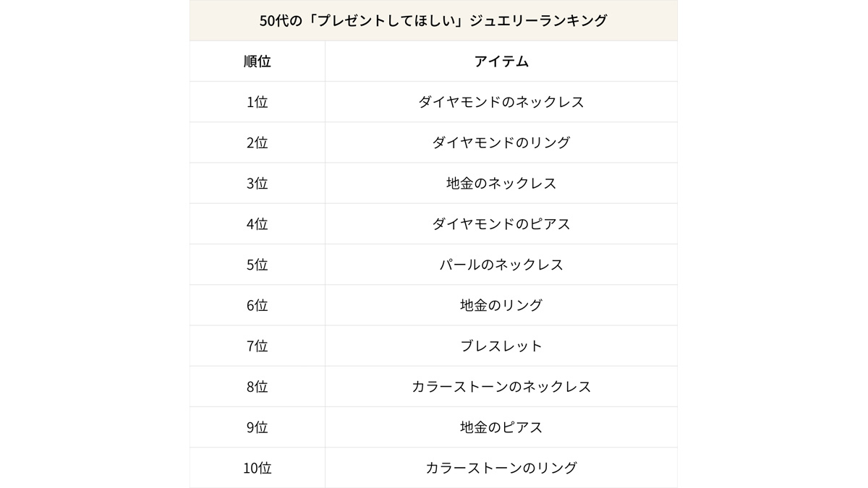The height and width of the screenshot is (488, 868).
Task: Click the アイテム column header
Action: point(501,61)
